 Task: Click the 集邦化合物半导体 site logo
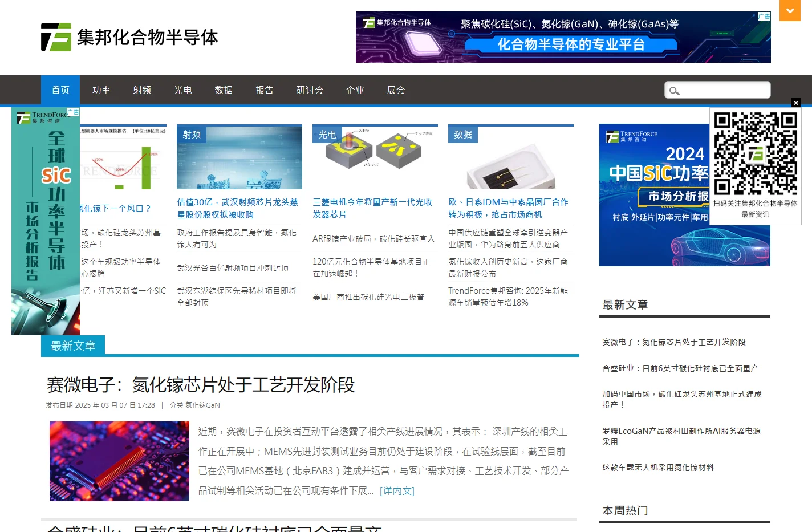coord(129,37)
